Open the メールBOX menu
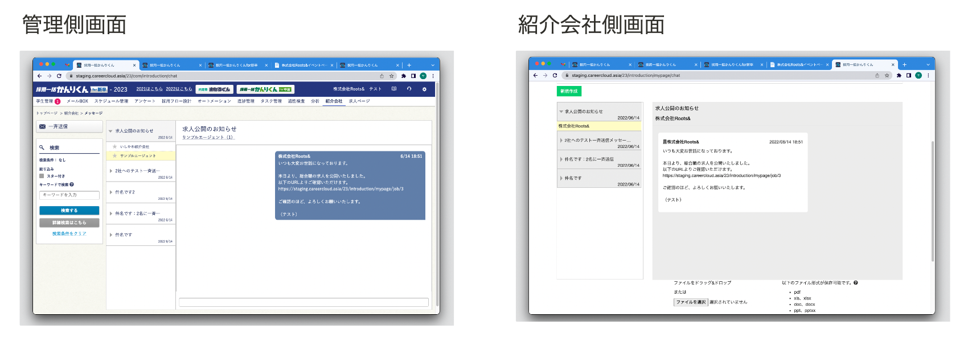This screenshot has width=980, height=341. coord(77,101)
